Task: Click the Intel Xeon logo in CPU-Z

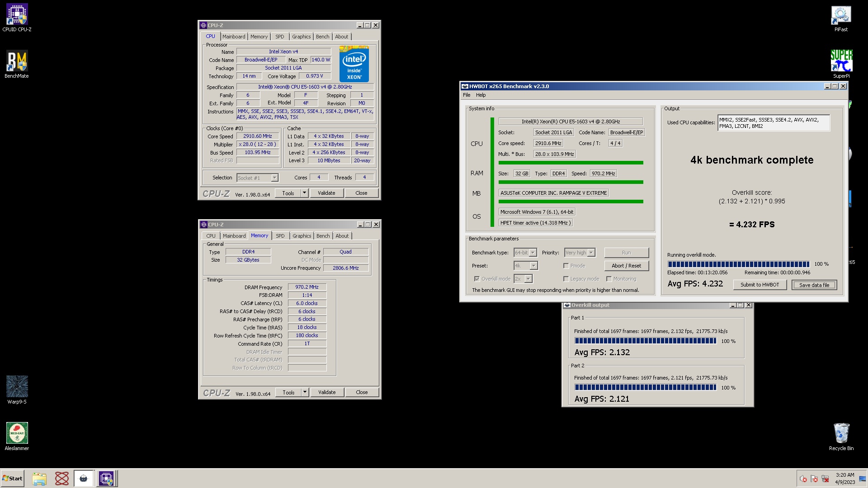Action: click(x=354, y=64)
